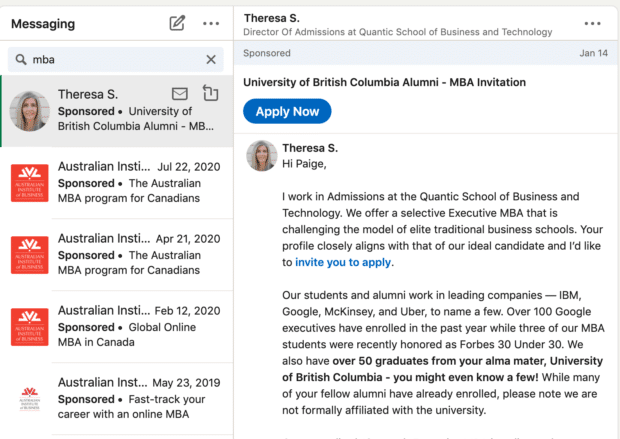Open Theresa S. avatar in message body
The height and width of the screenshot is (439, 620).
[x=261, y=155]
